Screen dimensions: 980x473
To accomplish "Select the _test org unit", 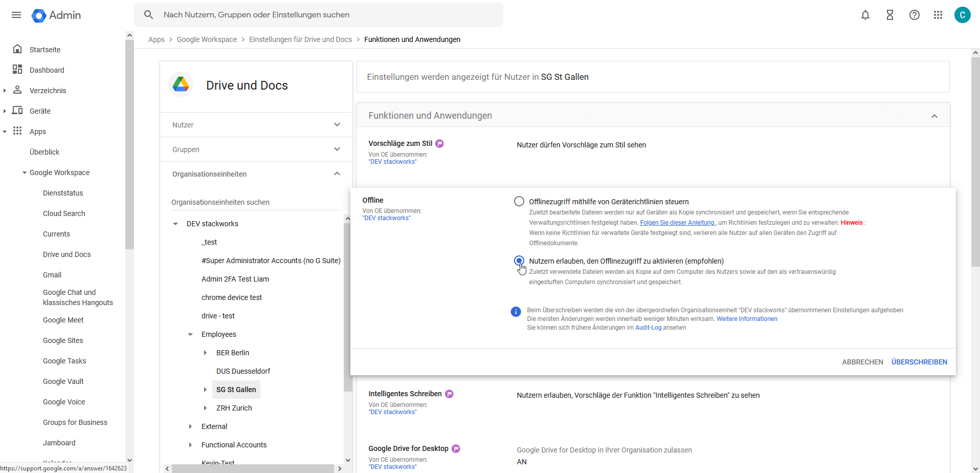I will point(209,242).
